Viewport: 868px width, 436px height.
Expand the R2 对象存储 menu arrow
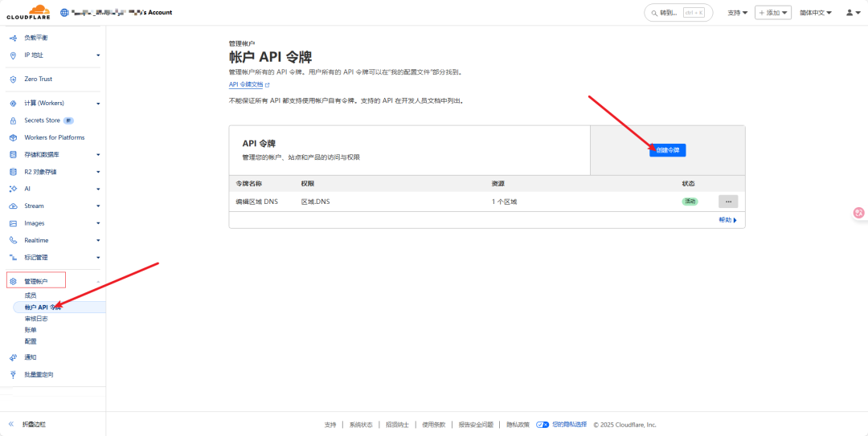pos(98,172)
